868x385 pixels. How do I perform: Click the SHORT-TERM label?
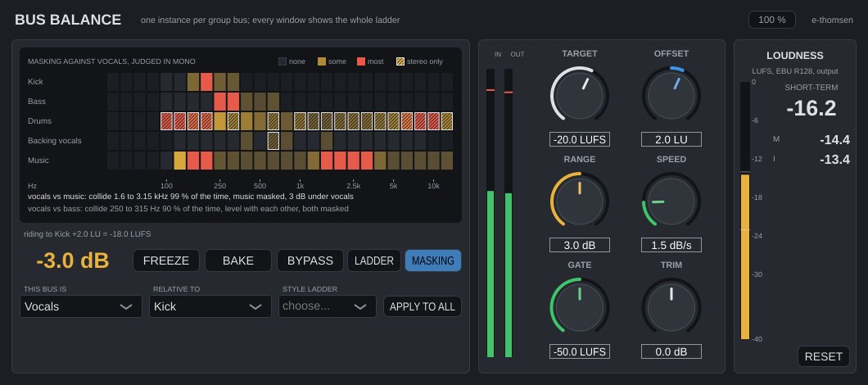(811, 88)
